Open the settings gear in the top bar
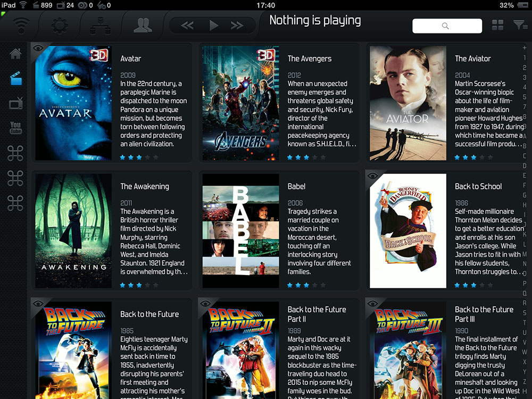532x399 pixels. coord(59,25)
